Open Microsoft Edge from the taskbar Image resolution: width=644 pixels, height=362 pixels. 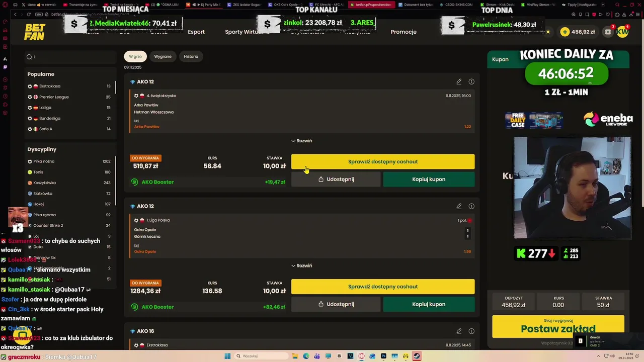tap(306, 356)
